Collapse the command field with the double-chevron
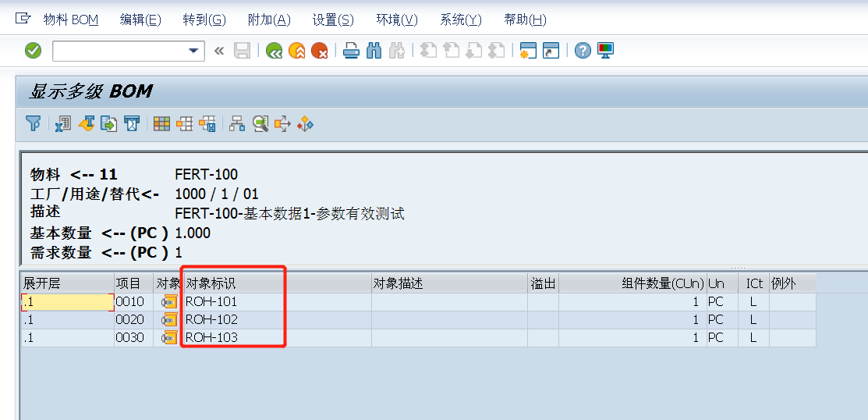Viewport: 868px width, 420px height. pyautogui.click(x=219, y=51)
